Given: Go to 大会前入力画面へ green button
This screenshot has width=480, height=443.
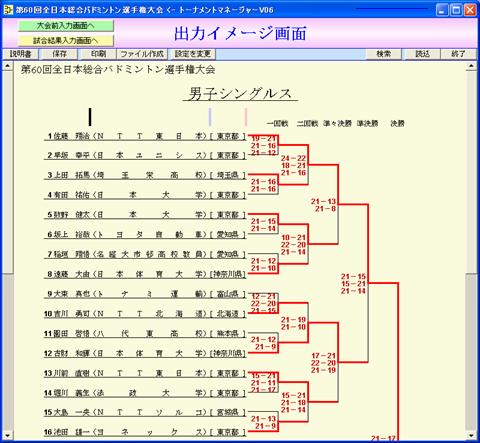Looking at the screenshot, I should [x=66, y=26].
